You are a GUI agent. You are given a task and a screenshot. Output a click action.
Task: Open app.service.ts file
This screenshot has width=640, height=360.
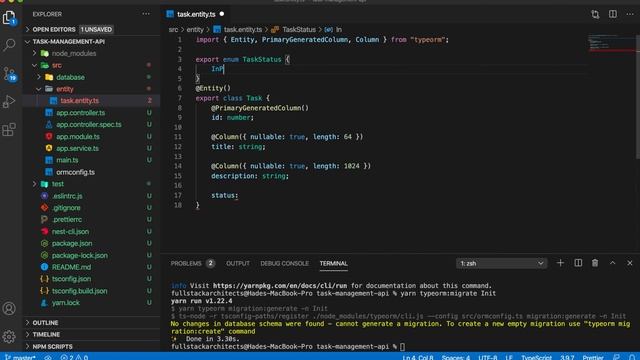77,148
